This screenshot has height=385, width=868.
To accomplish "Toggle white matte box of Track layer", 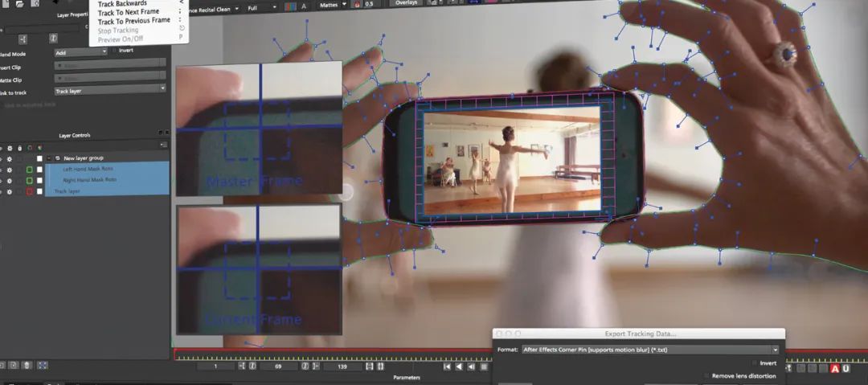I will pyautogui.click(x=39, y=191).
